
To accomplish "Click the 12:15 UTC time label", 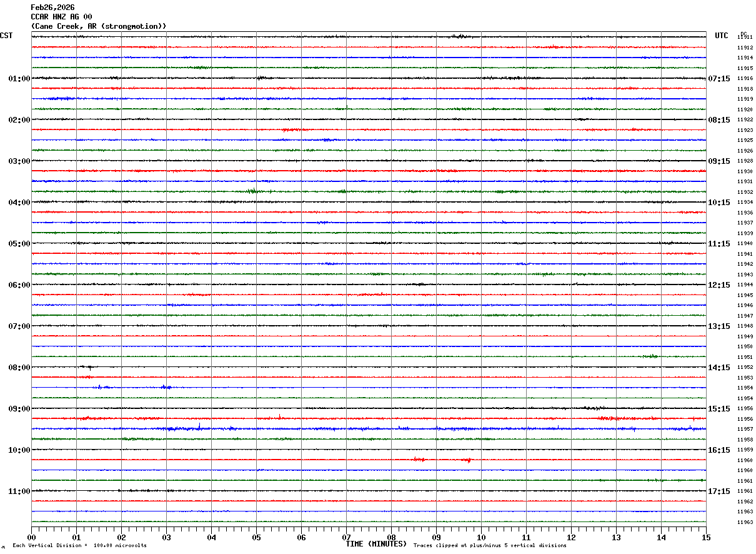I will tap(719, 285).
